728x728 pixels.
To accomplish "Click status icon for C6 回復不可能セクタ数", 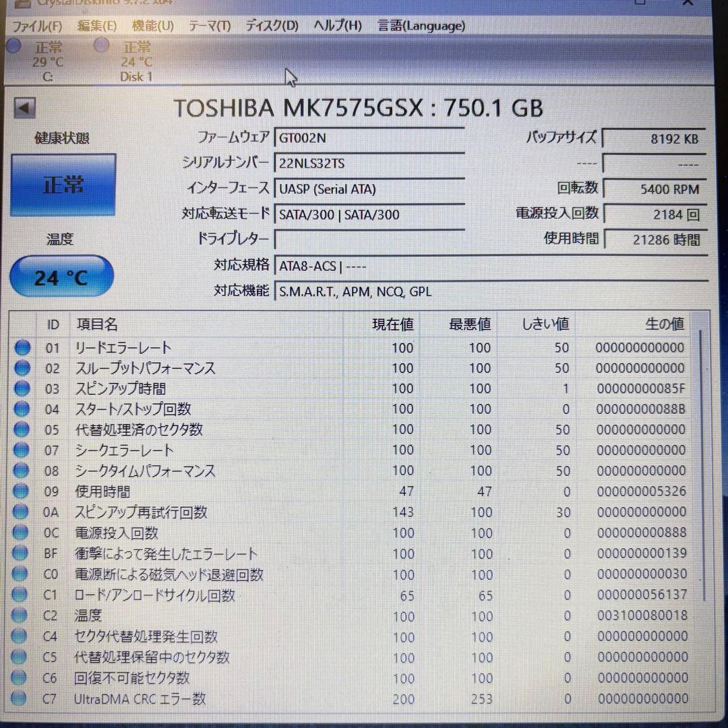I will coord(19,677).
